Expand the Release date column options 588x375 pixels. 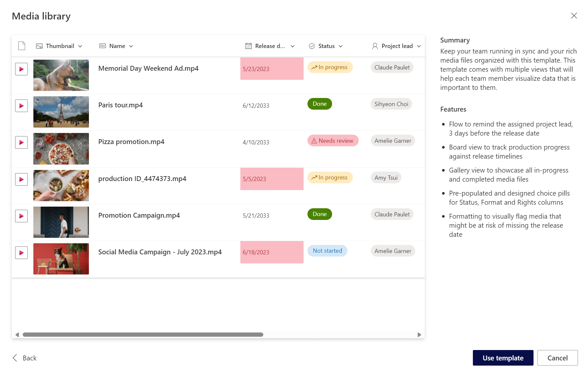pos(293,46)
